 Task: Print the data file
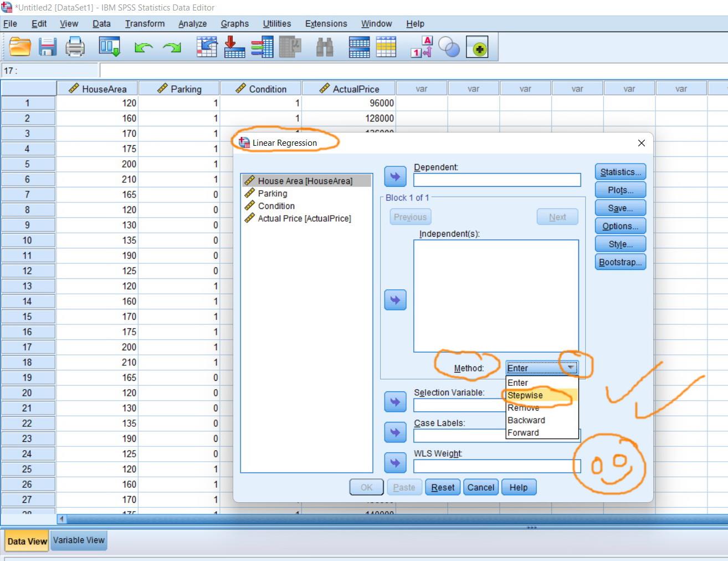click(x=75, y=47)
